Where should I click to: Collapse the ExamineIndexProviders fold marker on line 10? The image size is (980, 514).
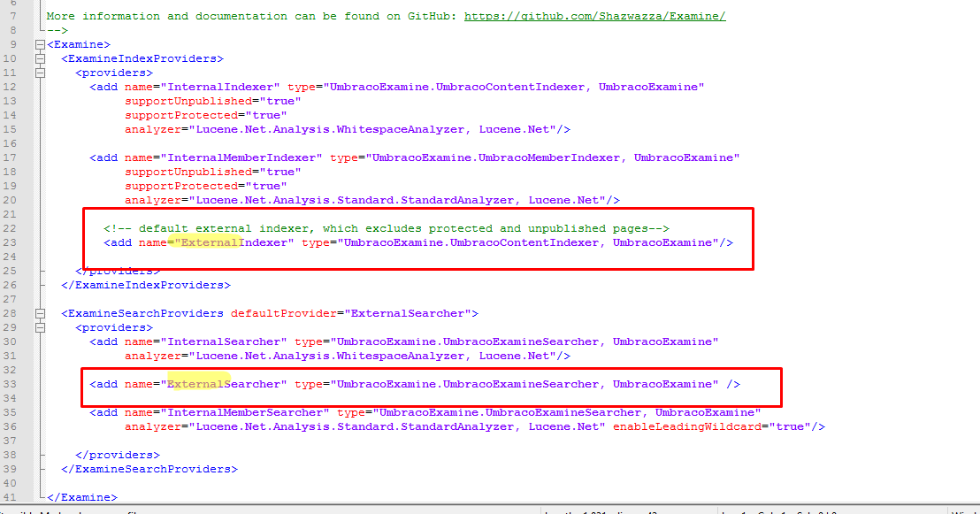tap(40, 58)
